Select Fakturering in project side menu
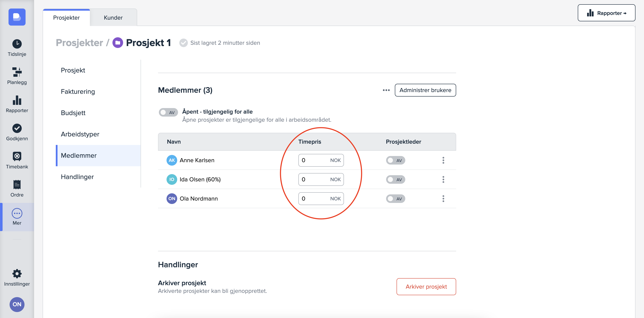Image resolution: width=644 pixels, height=318 pixels. click(78, 92)
